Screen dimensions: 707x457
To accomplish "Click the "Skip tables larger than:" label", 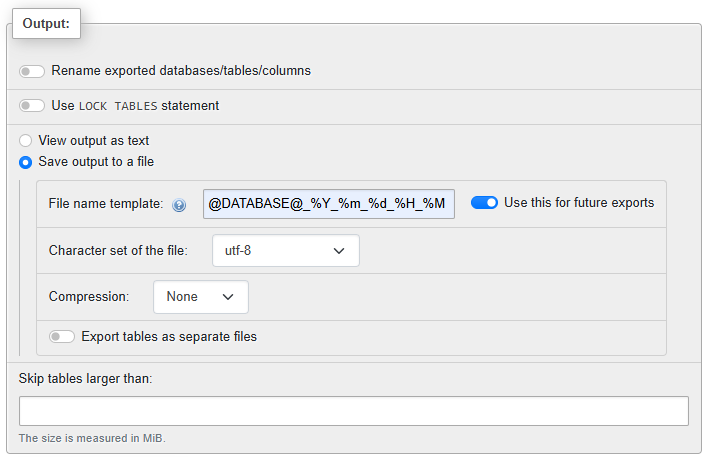I will pos(85,378).
